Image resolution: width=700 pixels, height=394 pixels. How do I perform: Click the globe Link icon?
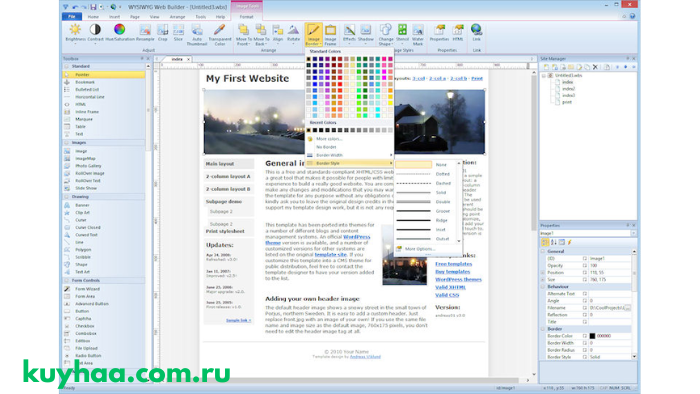[x=476, y=33]
